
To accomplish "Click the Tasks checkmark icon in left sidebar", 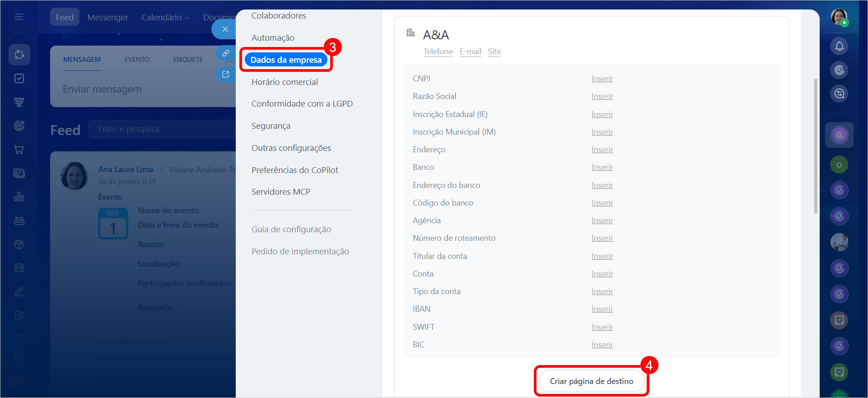I will coord(19,79).
